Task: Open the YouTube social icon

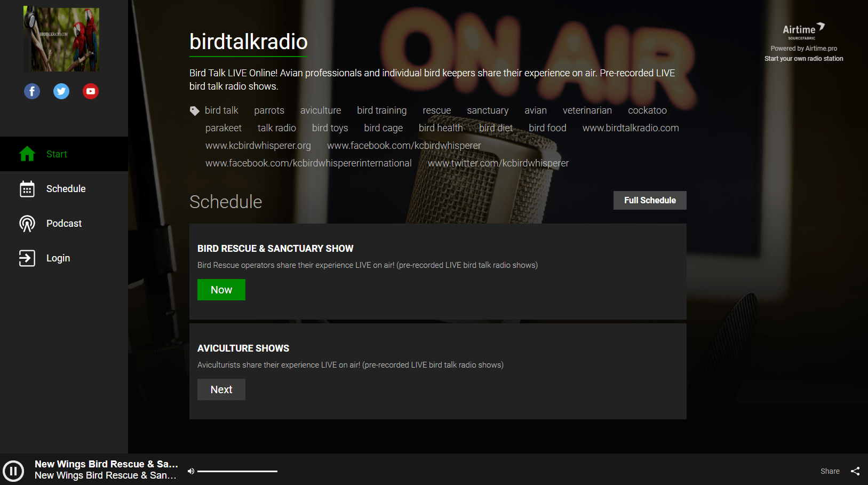Action: point(91,91)
